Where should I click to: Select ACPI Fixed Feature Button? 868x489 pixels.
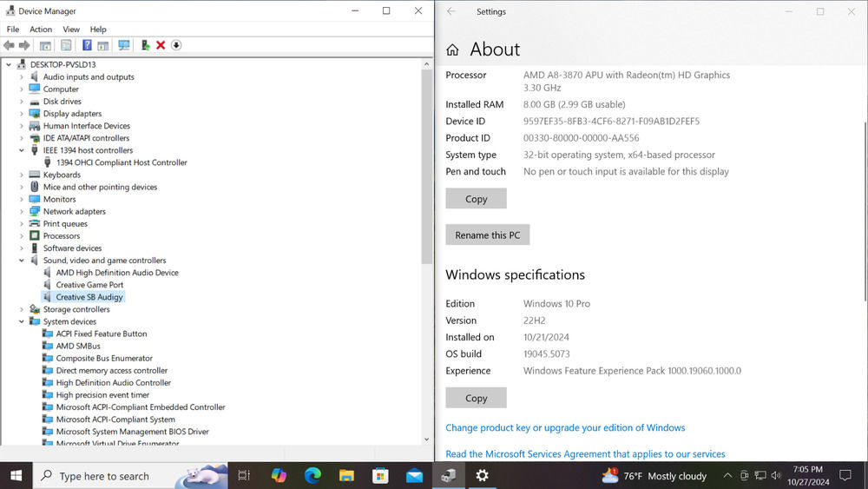click(102, 334)
